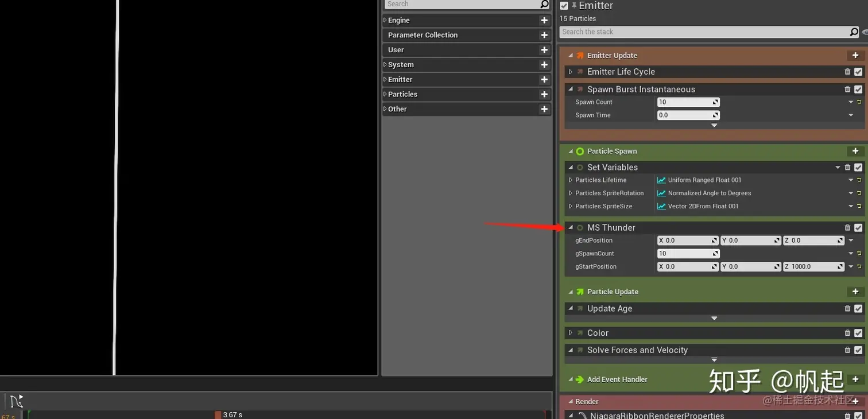The height and width of the screenshot is (419, 868).
Task: Open the Set Variables header dropdown
Action: 838,168
